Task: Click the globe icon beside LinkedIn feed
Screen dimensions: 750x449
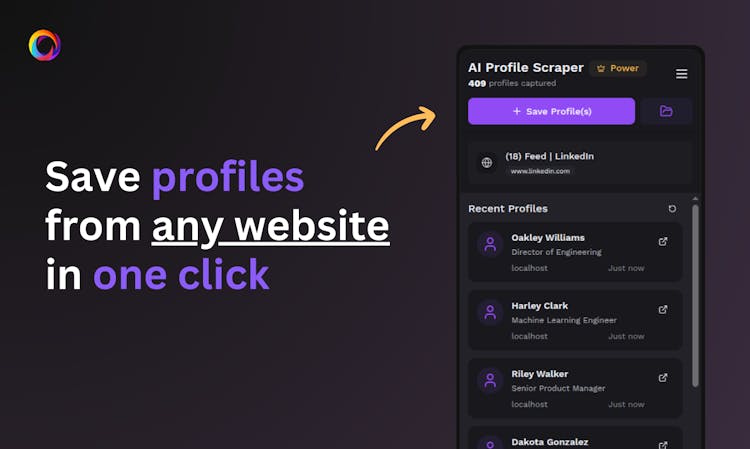Action: [486, 163]
